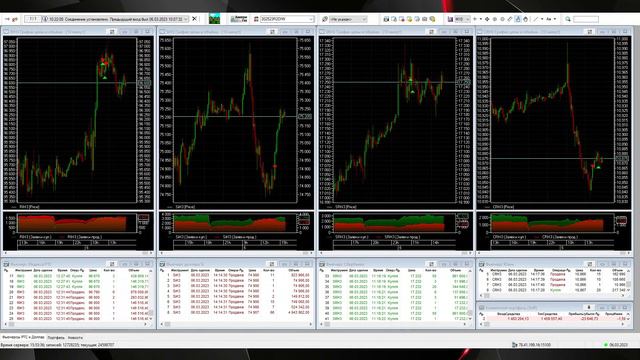Viewport: 640px width, 360px height.
Task: Click the 'SRH3 [Price]' legend label
Action: pos(346,207)
